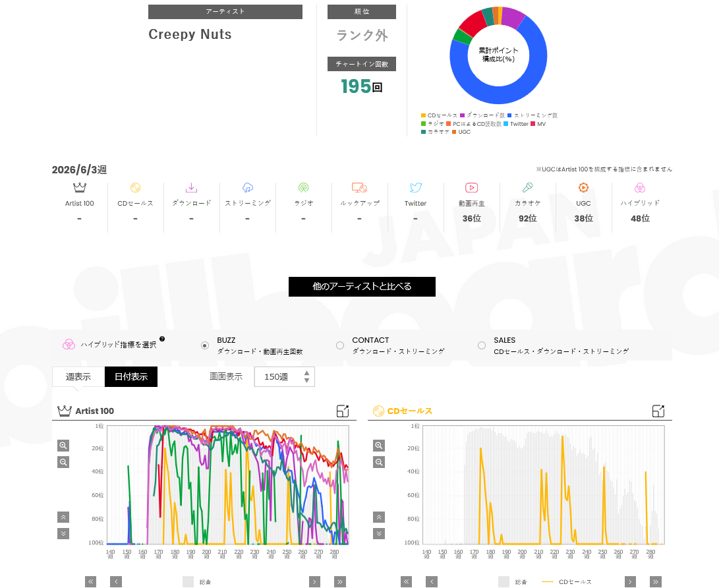
Task: Click the UGC footnote about Artist 100
Action: click(x=604, y=169)
